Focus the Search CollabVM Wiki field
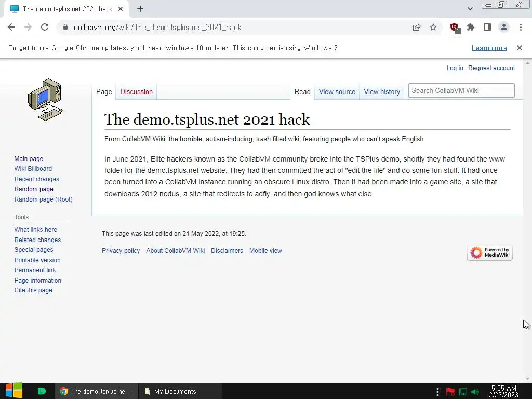This screenshot has width=532, height=399. [x=461, y=90]
